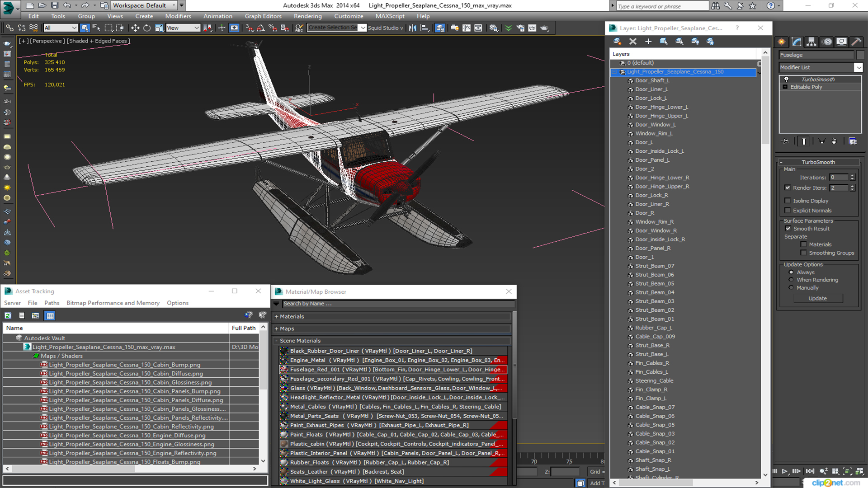Open the selection filter All dropdown
Viewport: 868px width, 488px height.
61,28
